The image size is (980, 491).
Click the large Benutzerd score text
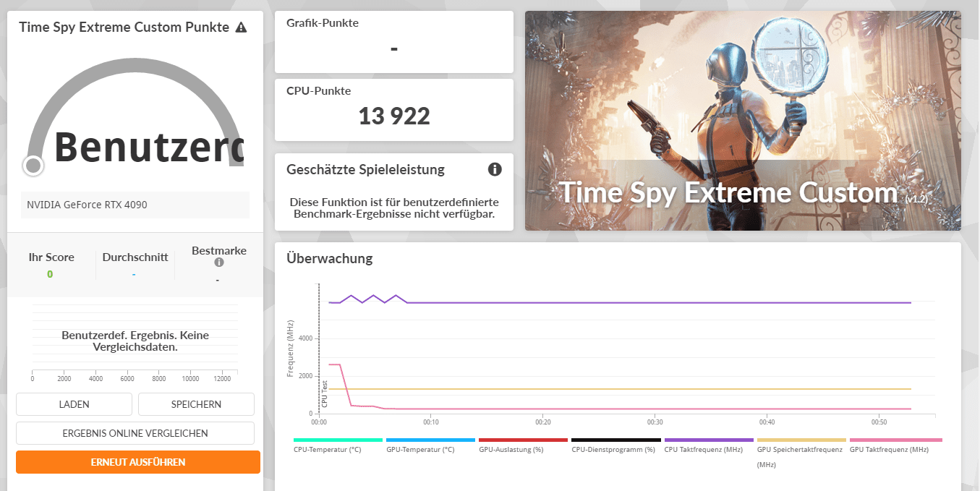[x=148, y=147]
